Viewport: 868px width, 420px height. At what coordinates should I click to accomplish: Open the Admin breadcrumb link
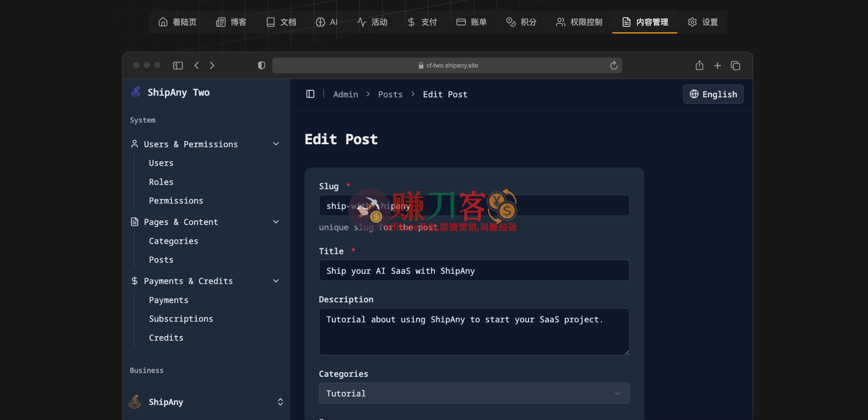point(345,94)
